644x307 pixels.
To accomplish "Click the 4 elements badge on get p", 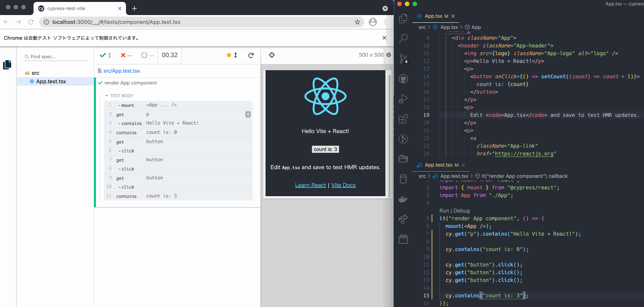I will coord(248,114).
